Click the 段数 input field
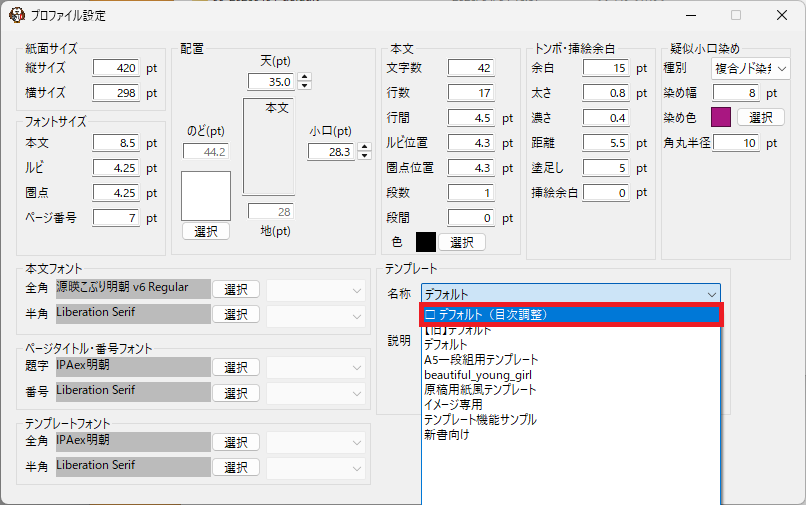 [471, 193]
